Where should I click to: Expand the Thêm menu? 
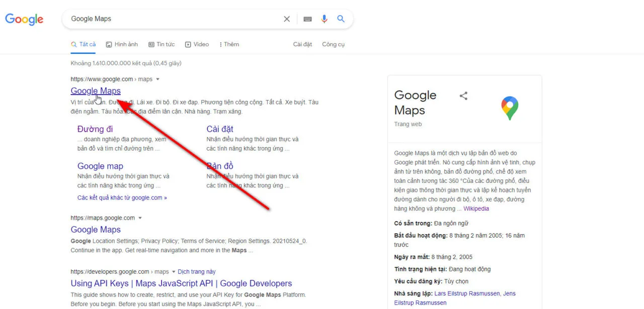click(x=229, y=44)
